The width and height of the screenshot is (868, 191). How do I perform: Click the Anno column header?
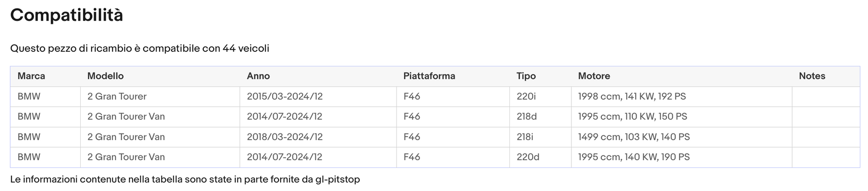click(318, 76)
